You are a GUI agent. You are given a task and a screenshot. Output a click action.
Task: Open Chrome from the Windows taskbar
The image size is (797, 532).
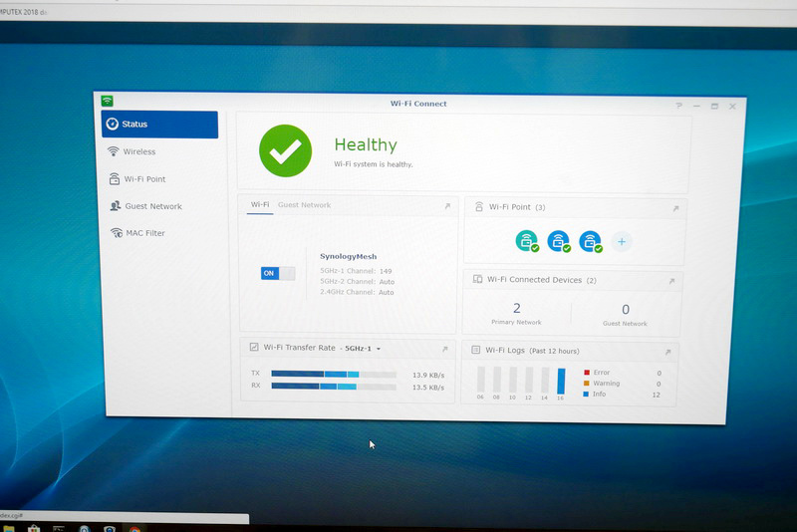click(x=134, y=529)
